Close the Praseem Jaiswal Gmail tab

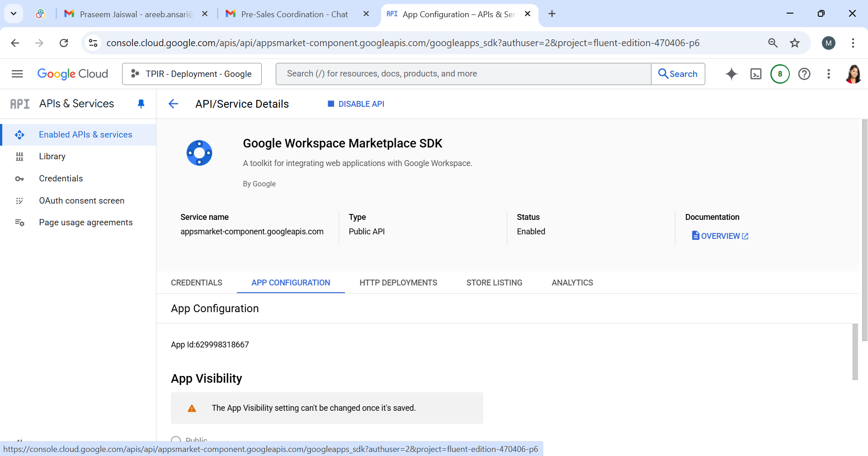point(205,14)
